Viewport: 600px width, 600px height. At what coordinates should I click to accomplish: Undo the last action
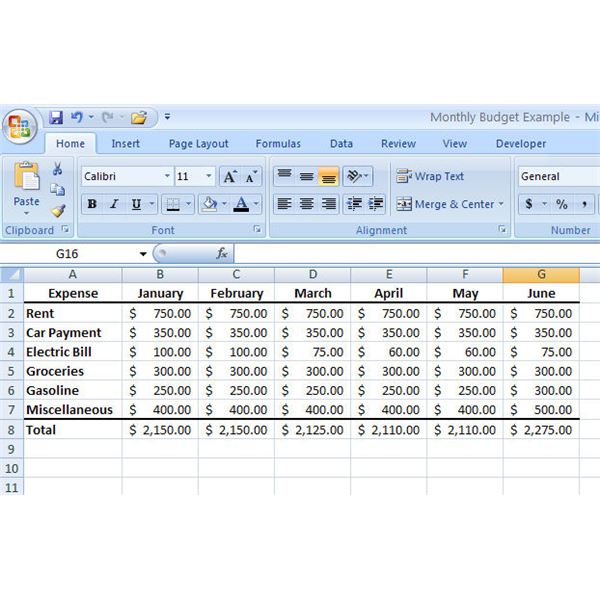(x=77, y=117)
